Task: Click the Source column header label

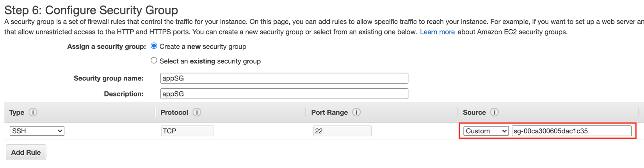Action: tap(474, 113)
